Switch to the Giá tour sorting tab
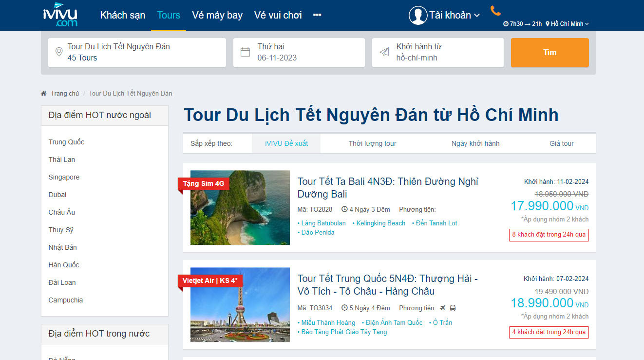This screenshot has width=644, height=360. (x=561, y=143)
